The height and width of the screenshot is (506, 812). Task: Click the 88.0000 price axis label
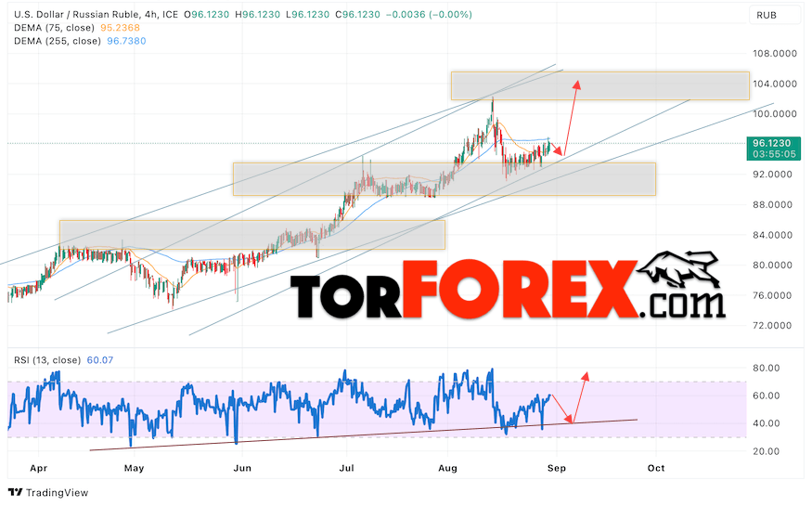point(773,204)
